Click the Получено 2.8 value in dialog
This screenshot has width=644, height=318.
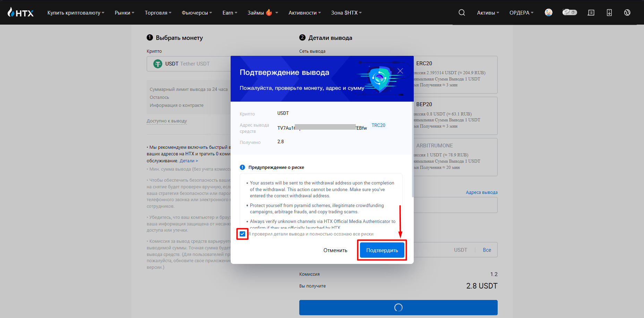(x=281, y=141)
